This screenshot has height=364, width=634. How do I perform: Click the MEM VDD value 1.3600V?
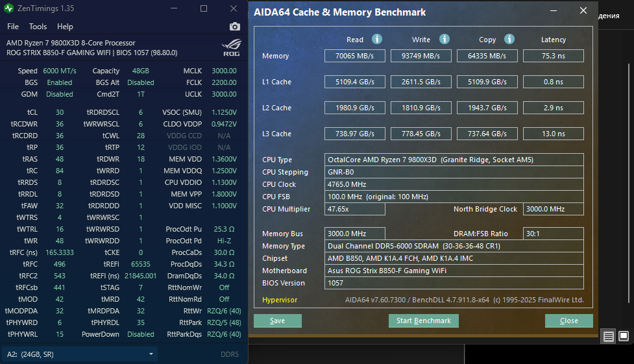[x=224, y=159]
